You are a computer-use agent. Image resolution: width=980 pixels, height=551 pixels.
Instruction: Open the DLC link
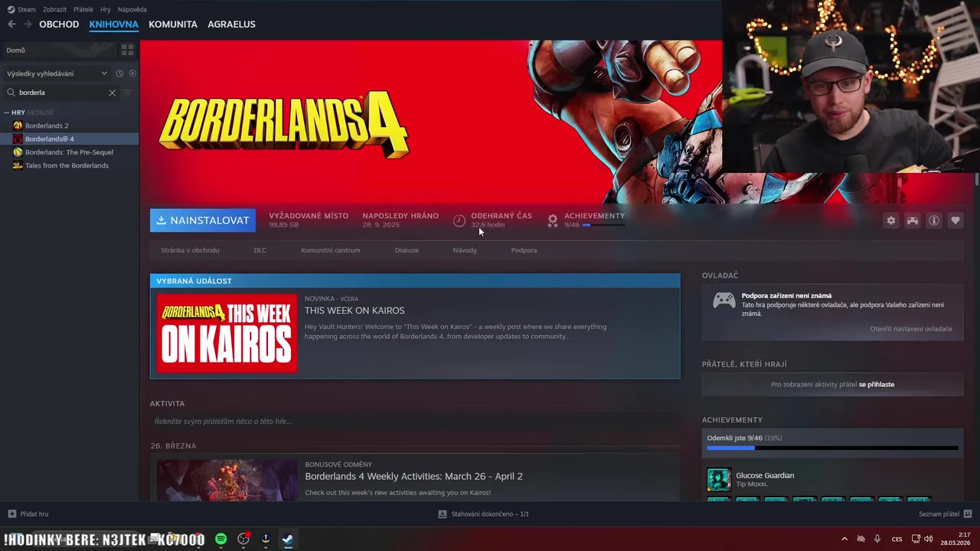tap(260, 250)
